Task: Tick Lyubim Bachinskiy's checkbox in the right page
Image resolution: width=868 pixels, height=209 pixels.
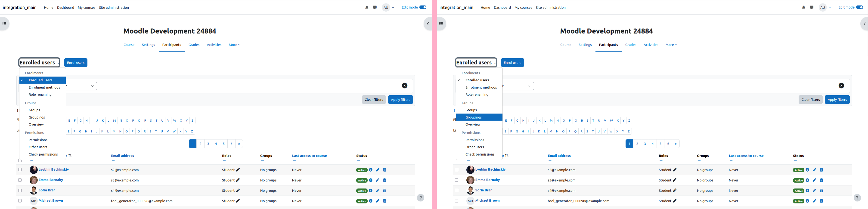Action: (457, 170)
